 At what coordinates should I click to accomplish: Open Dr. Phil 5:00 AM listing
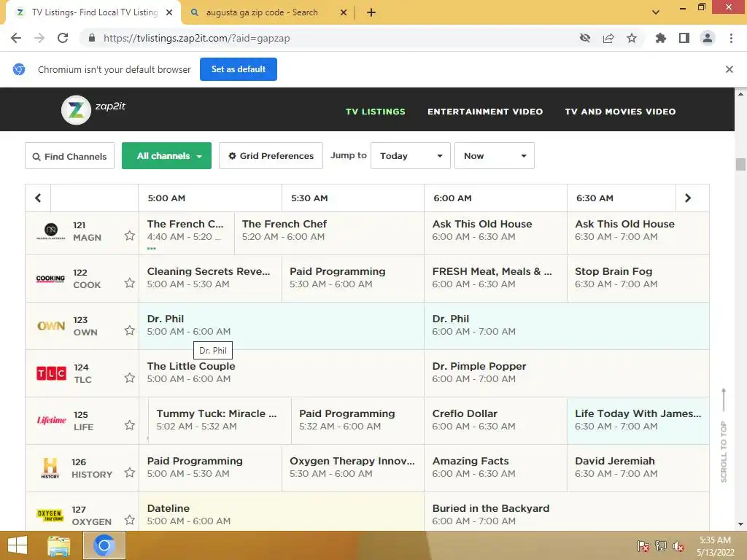click(x=281, y=326)
